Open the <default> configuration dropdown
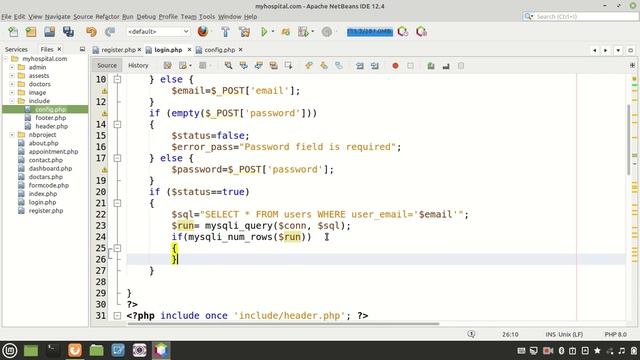This screenshot has width=640, height=360. [158, 31]
